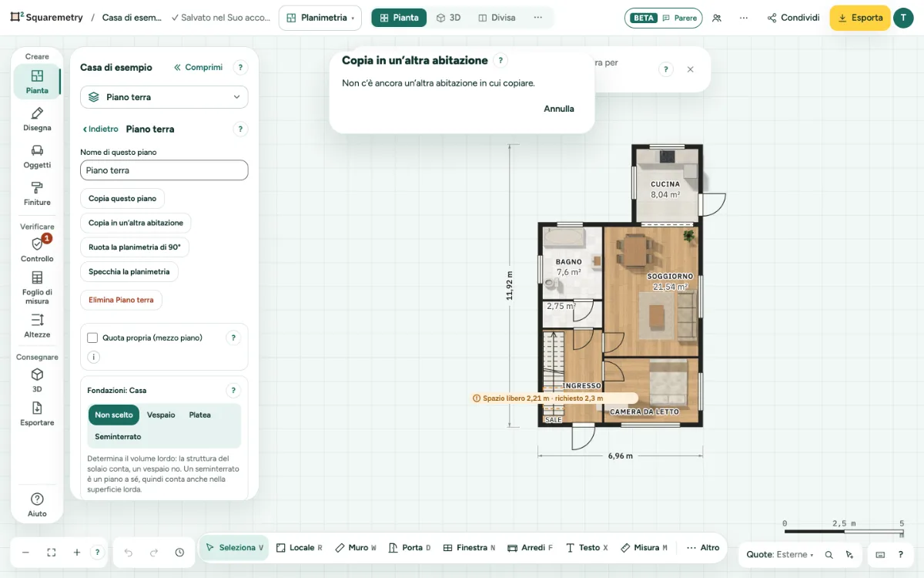Dismiss the notification with the X
The width and height of the screenshot is (924, 578).
click(x=690, y=69)
